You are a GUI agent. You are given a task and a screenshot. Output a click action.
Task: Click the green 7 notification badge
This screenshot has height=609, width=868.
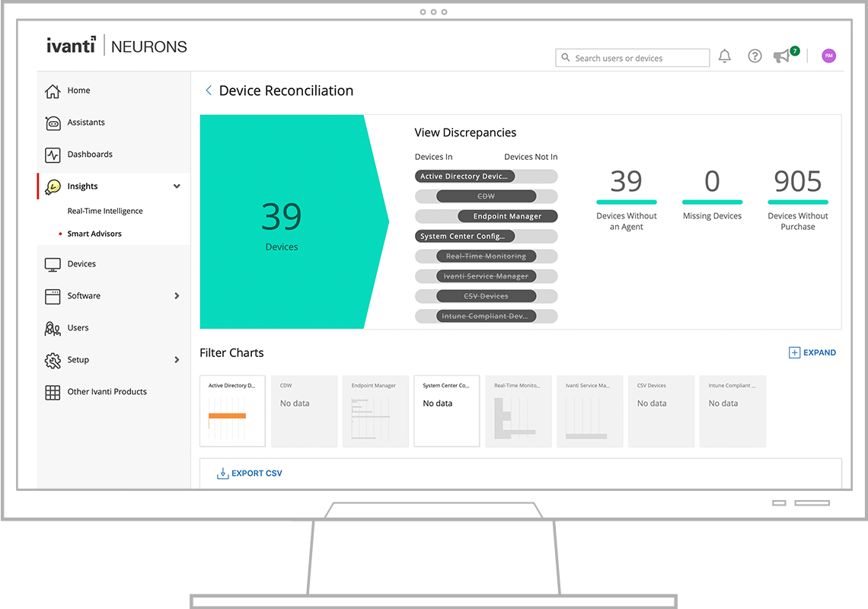(x=794, y=51)
